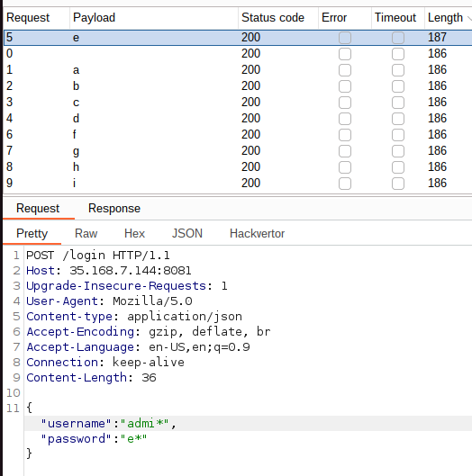This screenshot has width=472, height=476.
Task: Switch to the Hex view tab
Action: [x=134, y=234]
